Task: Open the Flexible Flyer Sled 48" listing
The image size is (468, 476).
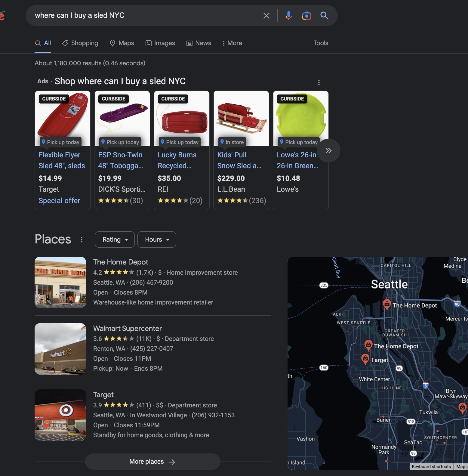Action: (62, 160)
